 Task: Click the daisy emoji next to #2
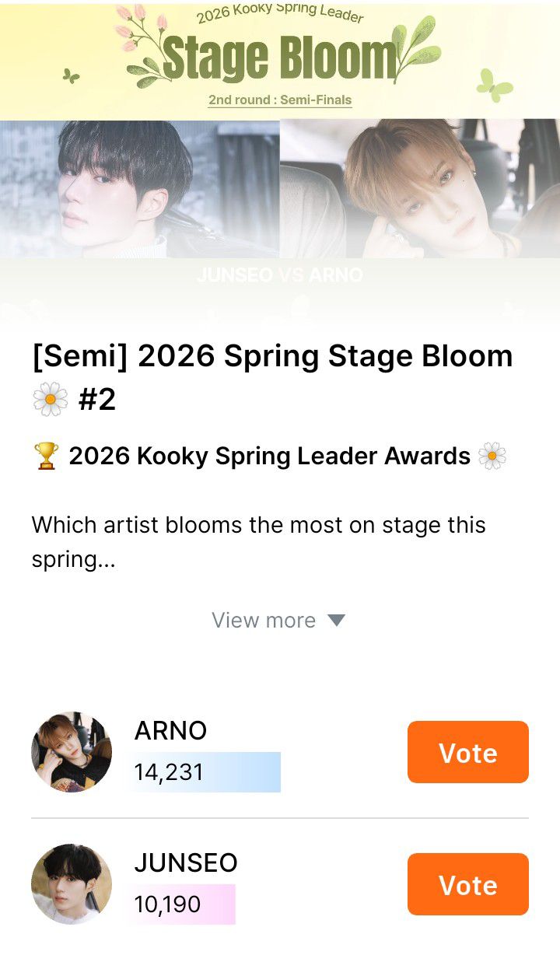51,400
